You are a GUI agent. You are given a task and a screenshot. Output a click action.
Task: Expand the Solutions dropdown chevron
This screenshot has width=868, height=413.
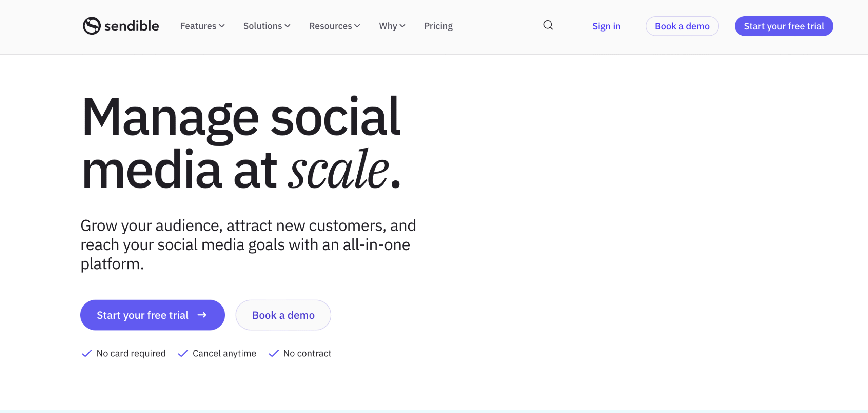[x=288, y=26]
